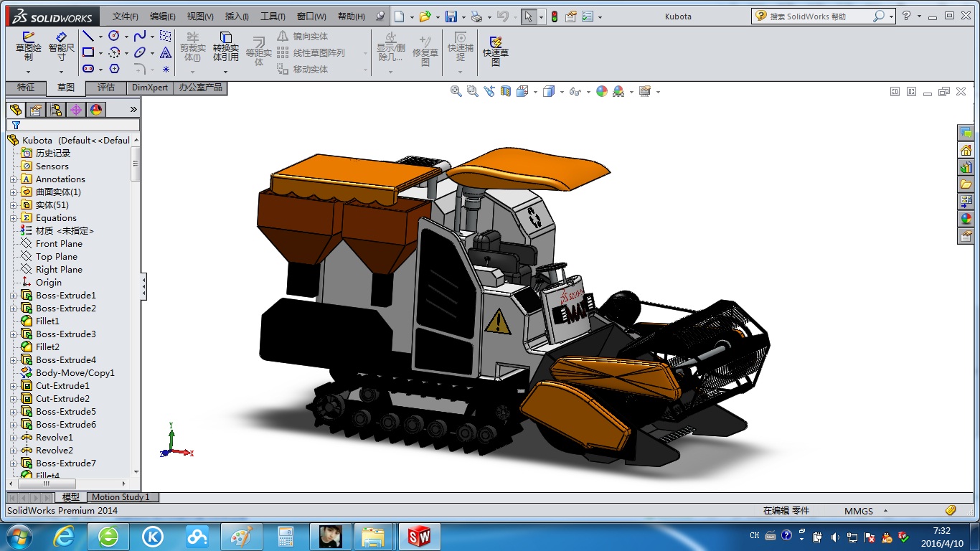Viewport: 980px width, 551px height.
Task: Open the 插入 (Insert) menu
Action: click(236, 17)
